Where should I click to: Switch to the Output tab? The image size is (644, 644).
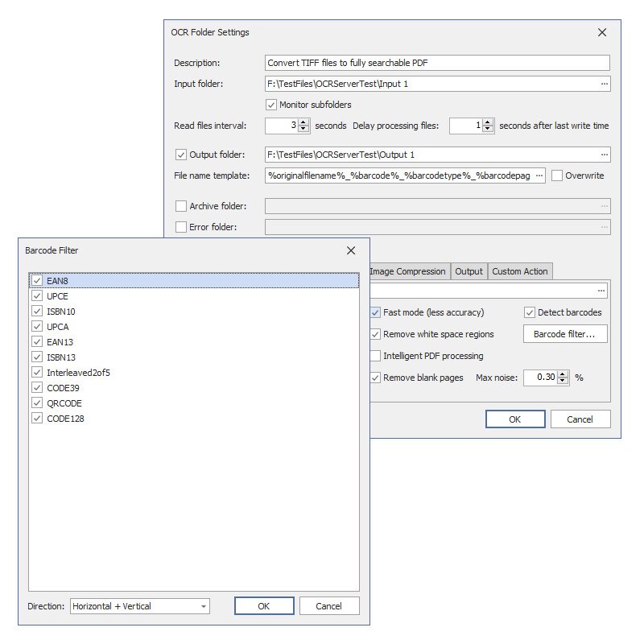coord(469,271)
